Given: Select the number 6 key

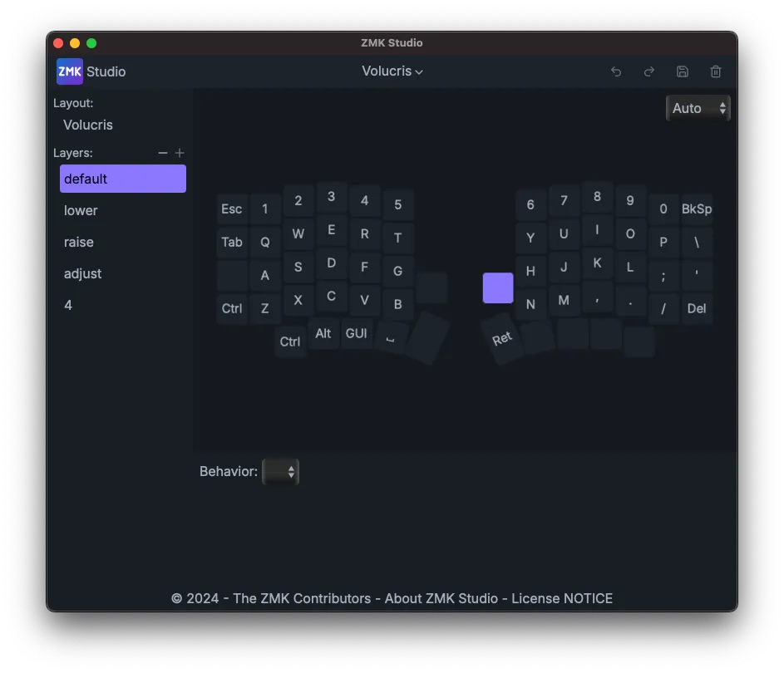Looking at the screenshot, I should tap(530, 204).
